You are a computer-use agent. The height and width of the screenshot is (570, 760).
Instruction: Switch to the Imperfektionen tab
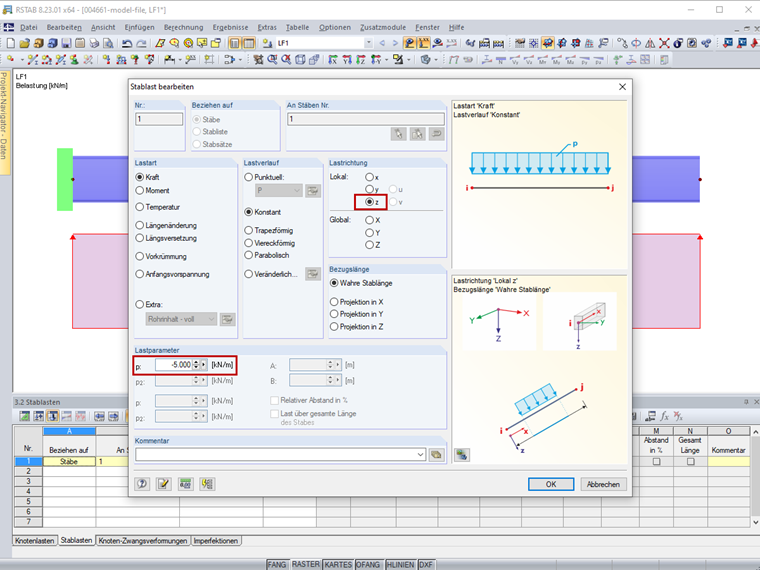216,540
